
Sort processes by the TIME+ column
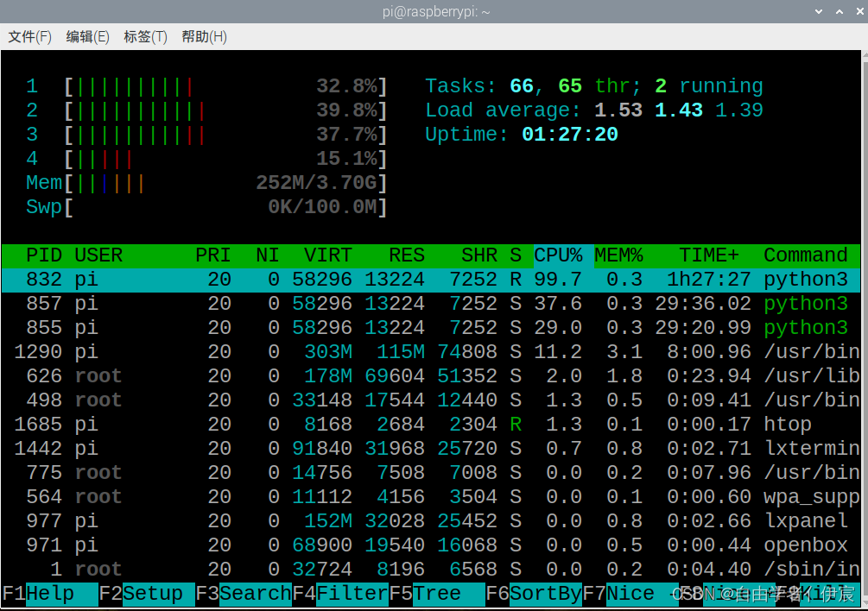click(x=708, y=255)
